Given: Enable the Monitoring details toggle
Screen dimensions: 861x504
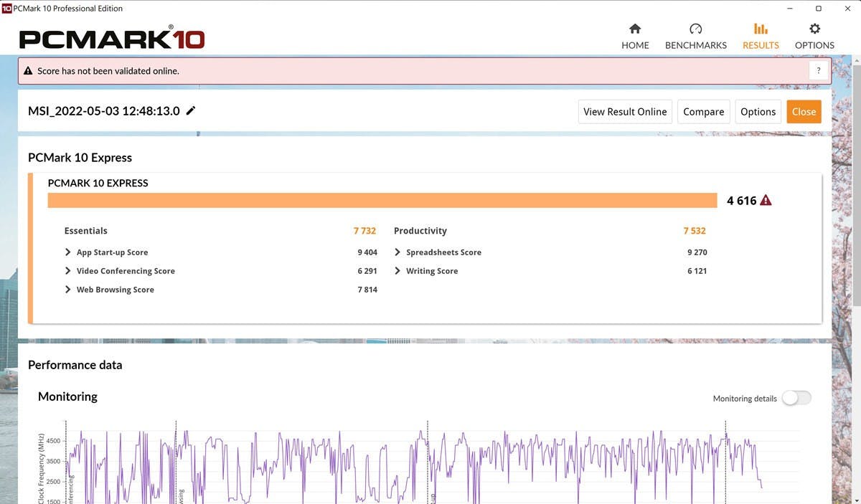Looking at the screenshot, I should click(796, 399).
